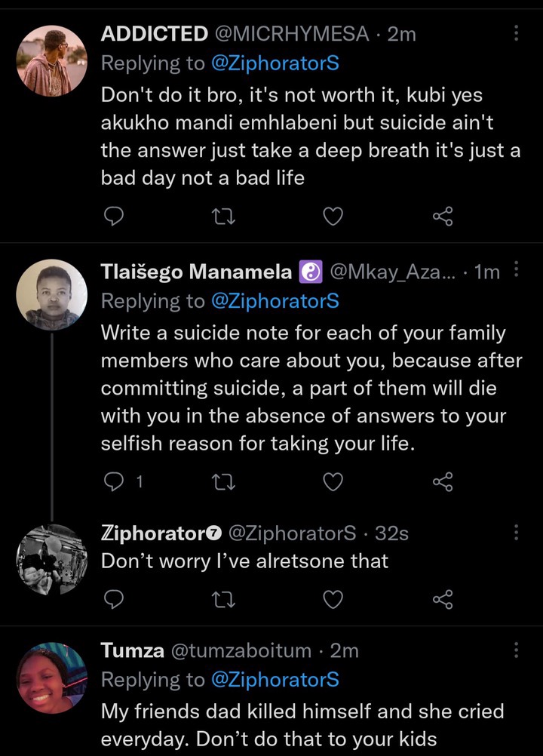Retweet ADDICTED's tweet

[223, 217]
